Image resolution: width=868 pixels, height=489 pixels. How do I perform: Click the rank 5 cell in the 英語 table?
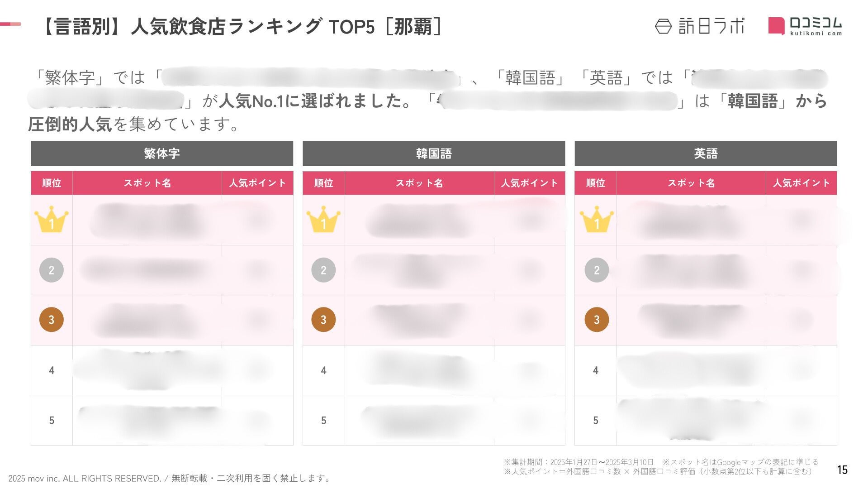coord(596,421)
